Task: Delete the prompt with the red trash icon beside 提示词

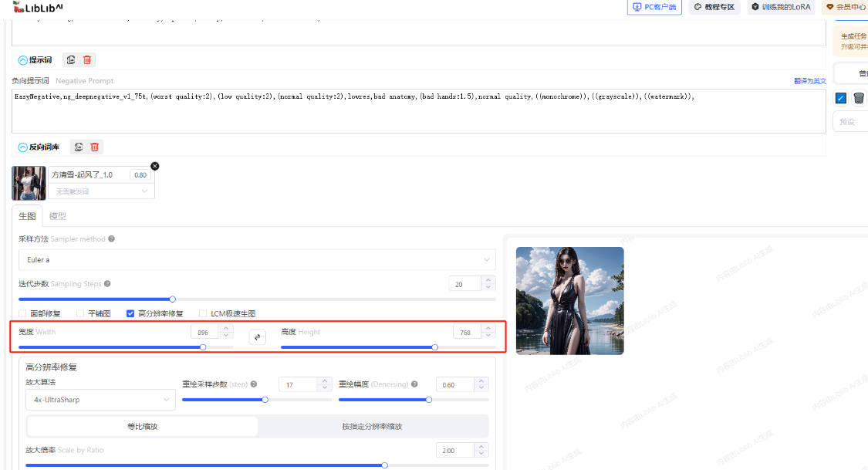Action: click(87, 60)
